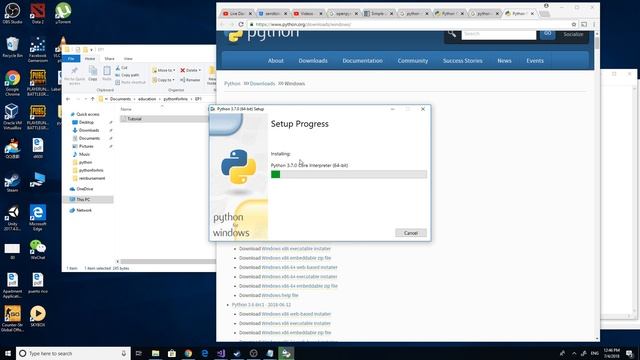Viewport: 640px width, 360px height.
Task: Focus the python.org search field
Action: 498,34
